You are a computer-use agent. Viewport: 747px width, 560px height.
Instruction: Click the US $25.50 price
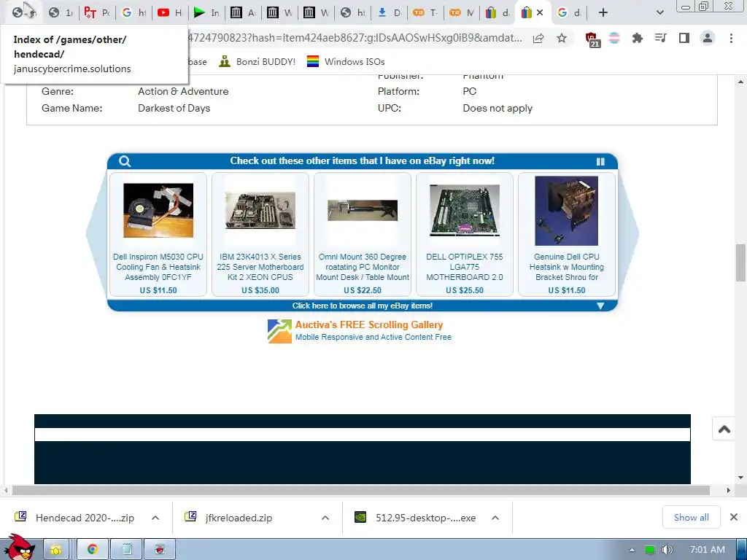(x=465, y=290)
